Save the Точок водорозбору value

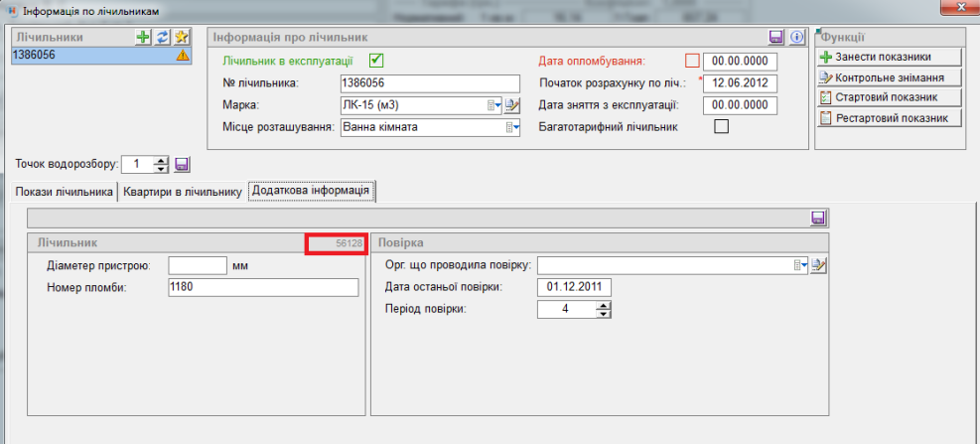182,164
